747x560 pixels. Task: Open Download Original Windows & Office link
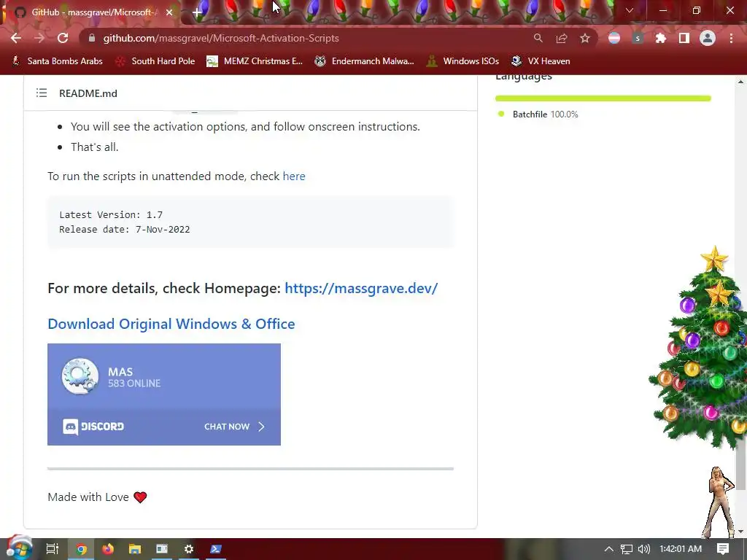171,324
